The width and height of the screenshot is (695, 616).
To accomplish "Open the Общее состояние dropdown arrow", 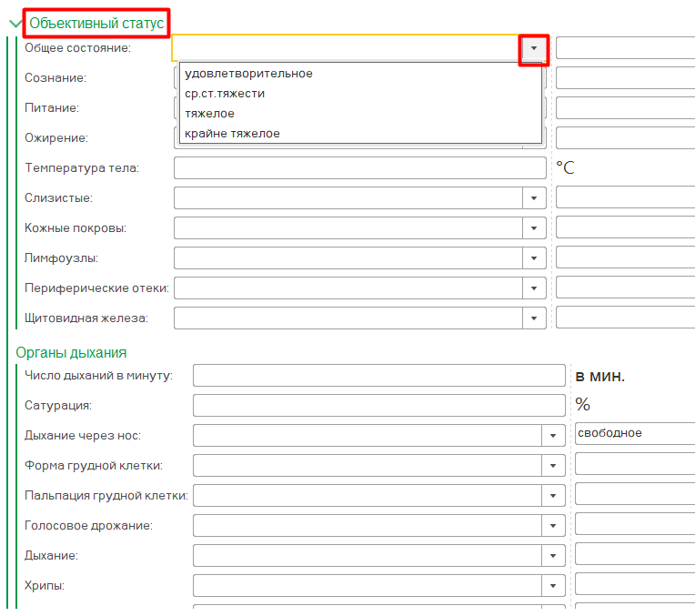I will click(x=534, y=48).
